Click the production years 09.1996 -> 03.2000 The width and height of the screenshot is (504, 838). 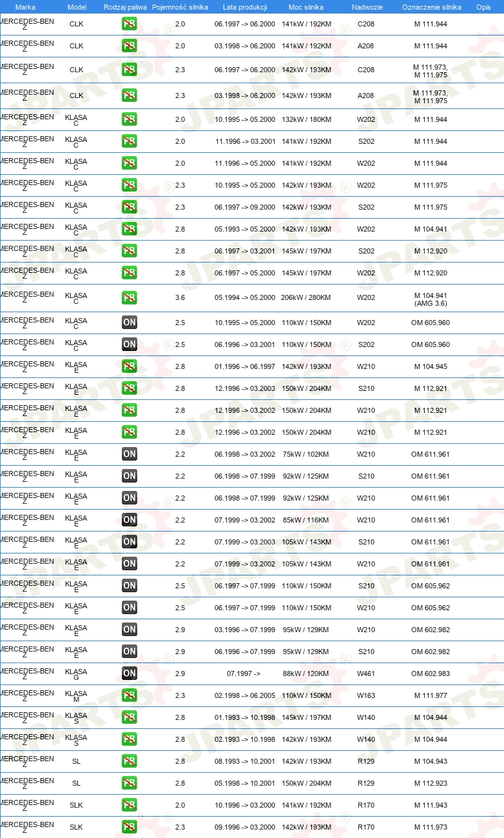(245, 828)
